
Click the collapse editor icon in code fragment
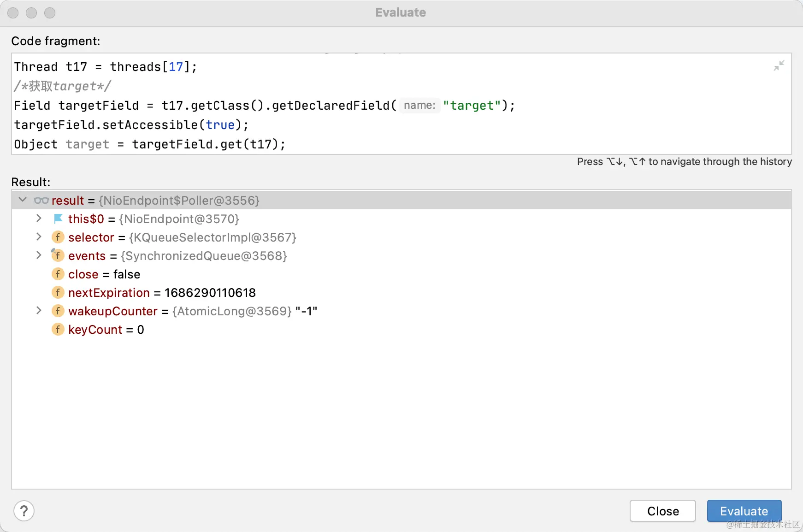point(779,66)
